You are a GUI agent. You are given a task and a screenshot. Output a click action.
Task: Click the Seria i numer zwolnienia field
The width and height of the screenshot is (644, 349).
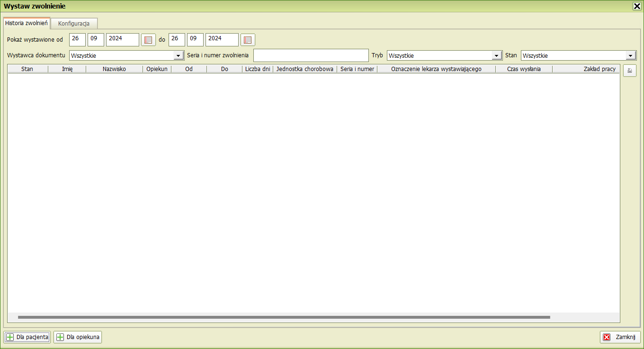(x=311, y=55)
